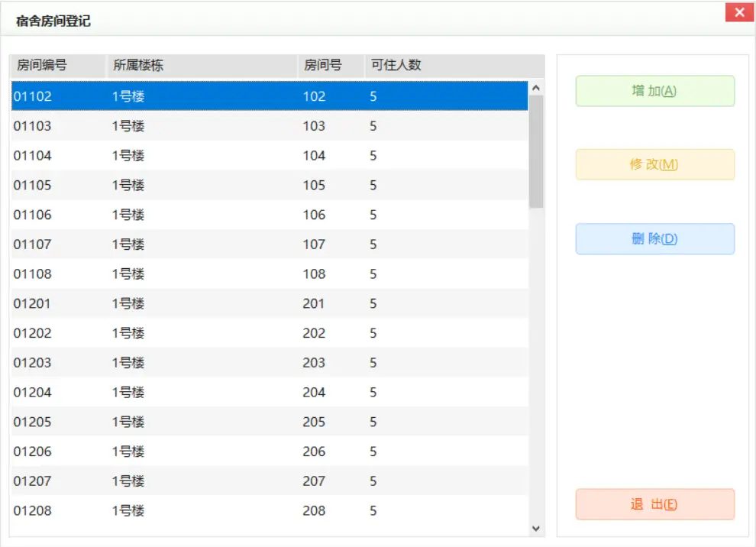Viewport: 756px width, 547px height.
Task: Click the 退出(E) button to exit
Action: [x=654, y=504]
